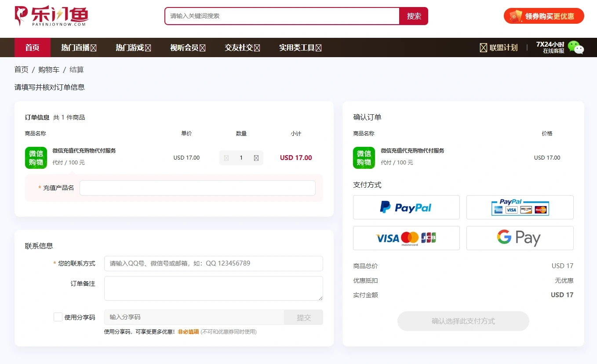Viewport: 597px width, 364px height.
Task: Pick Google Pay as payment method
Action: (520, 238)
